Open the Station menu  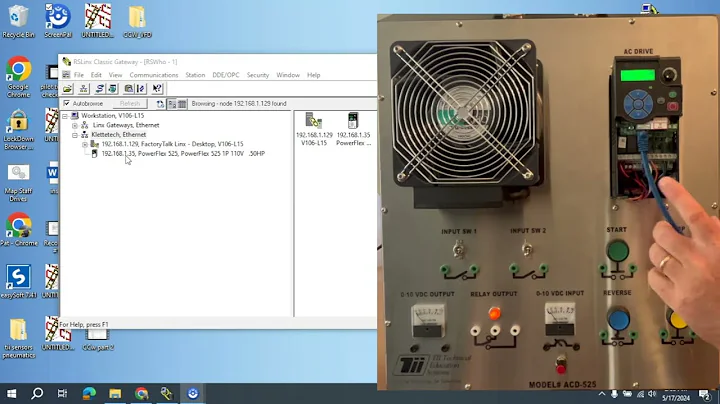[195, 75]
